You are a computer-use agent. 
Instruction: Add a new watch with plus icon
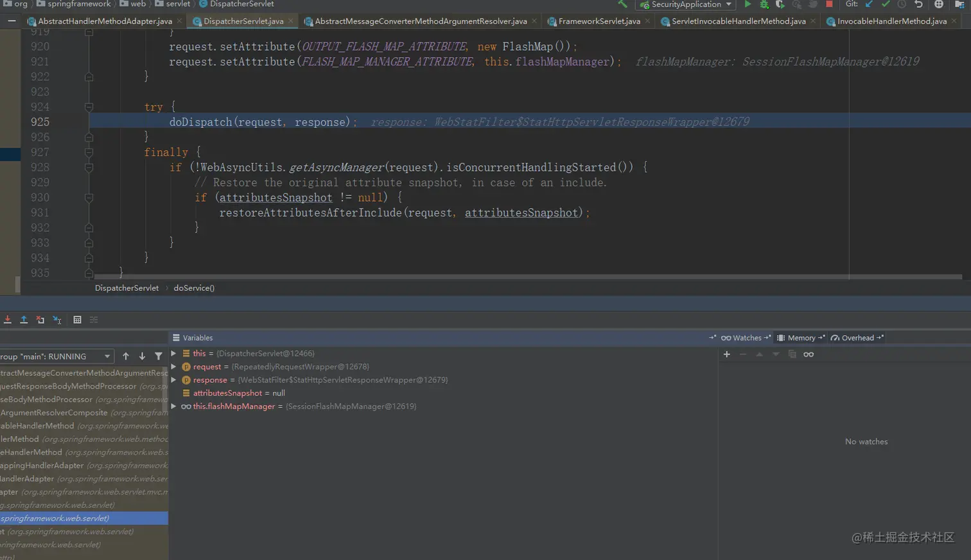point(727,354)
